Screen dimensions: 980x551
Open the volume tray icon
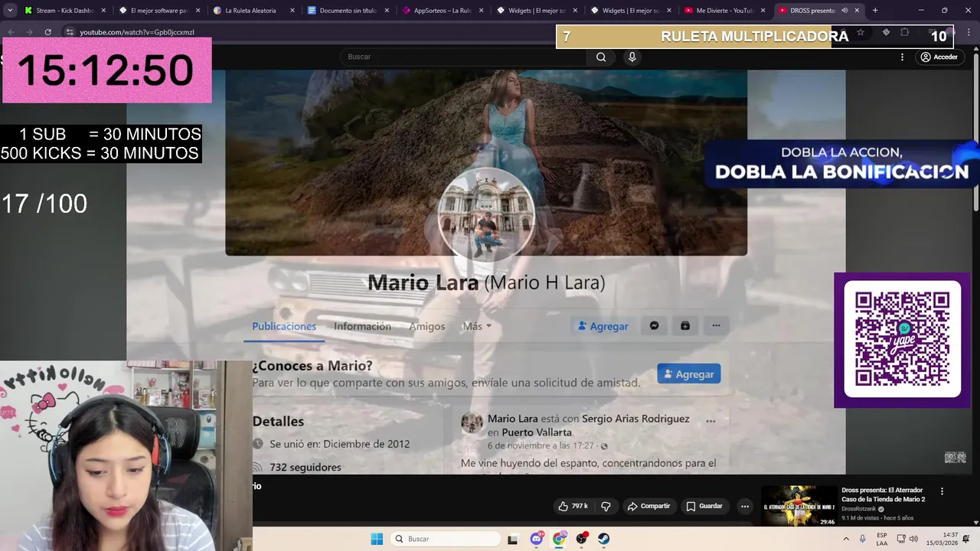coord(913,539)
